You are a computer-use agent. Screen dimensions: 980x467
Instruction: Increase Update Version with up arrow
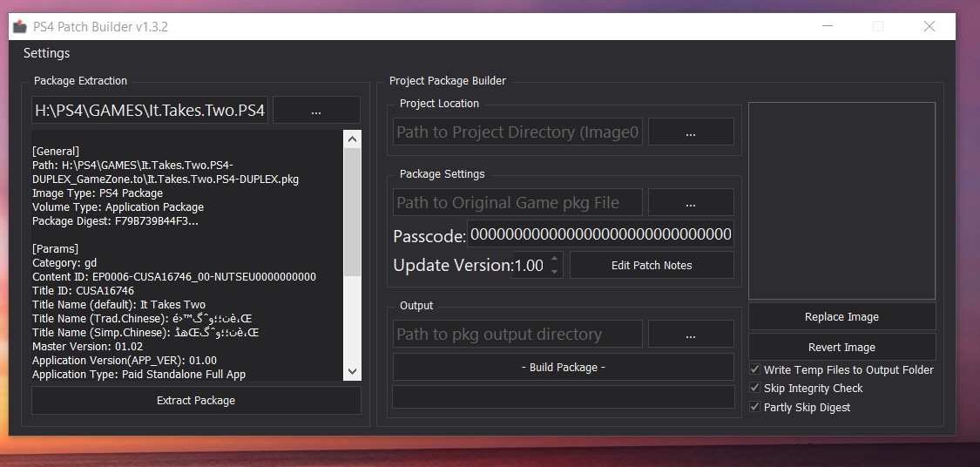pos(554,259)
